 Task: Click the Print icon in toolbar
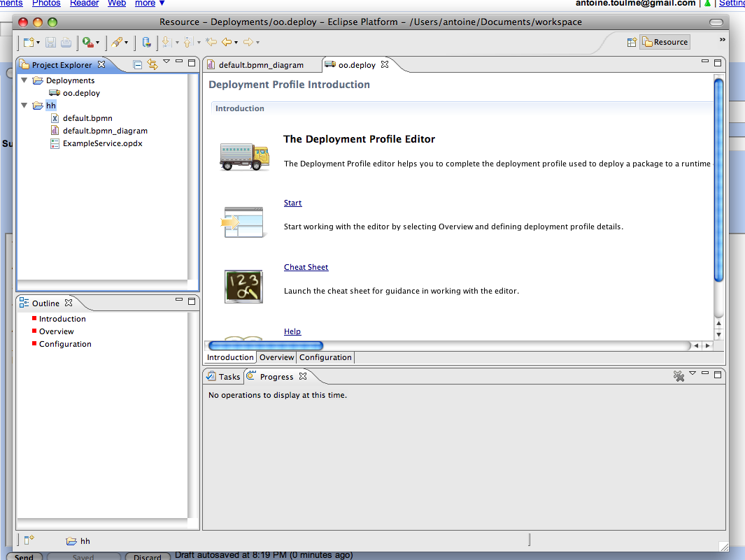66,42
